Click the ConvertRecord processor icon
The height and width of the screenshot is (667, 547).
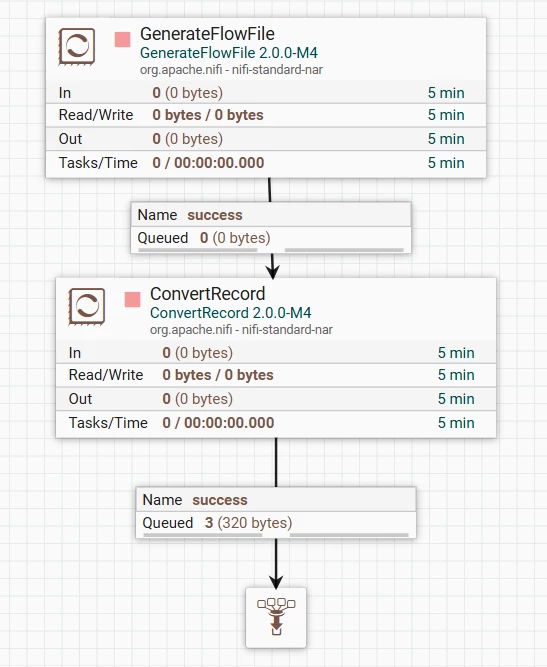coord(87,306)
